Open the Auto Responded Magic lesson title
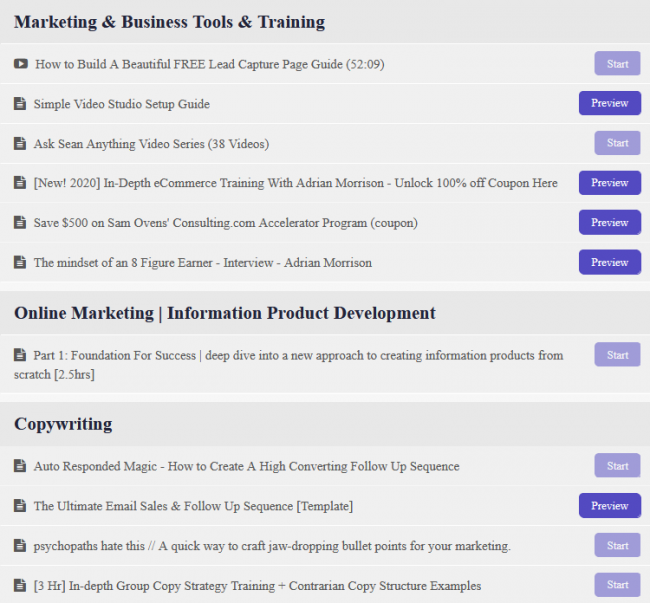Viewport: 650px width, 603px height. click(x=246, y=466)
